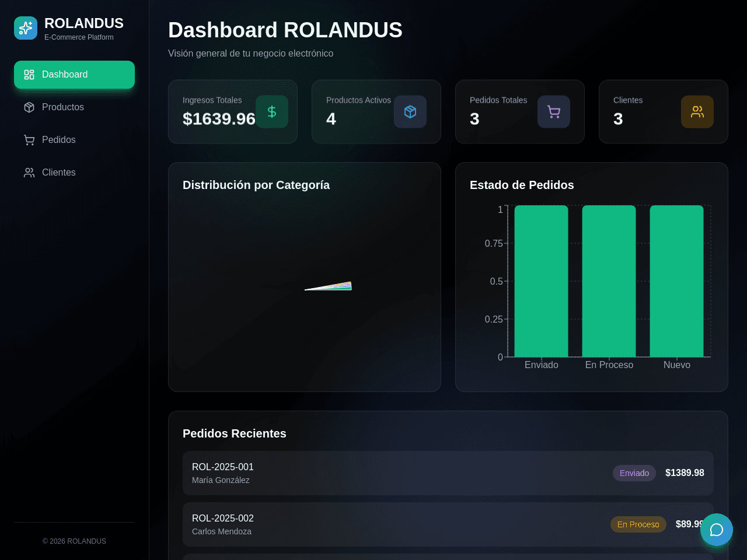Click the Ingresos Totales label

pos(212,100)
